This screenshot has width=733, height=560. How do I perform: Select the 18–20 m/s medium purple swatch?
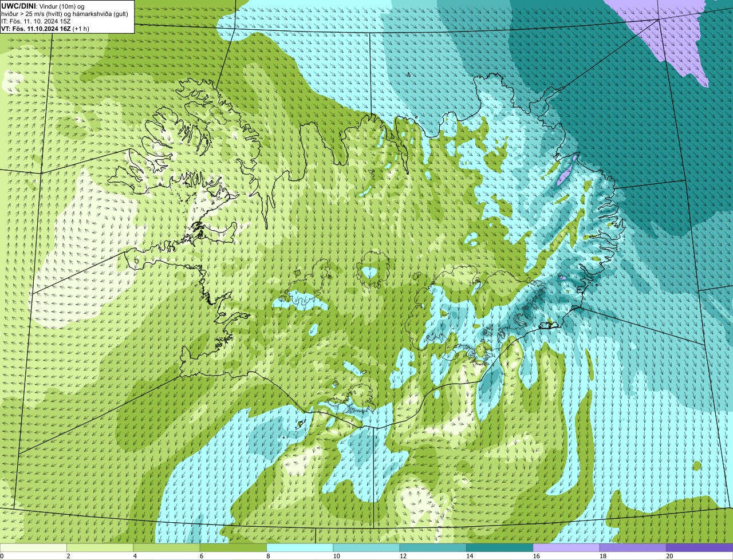[x=633, y=548]
